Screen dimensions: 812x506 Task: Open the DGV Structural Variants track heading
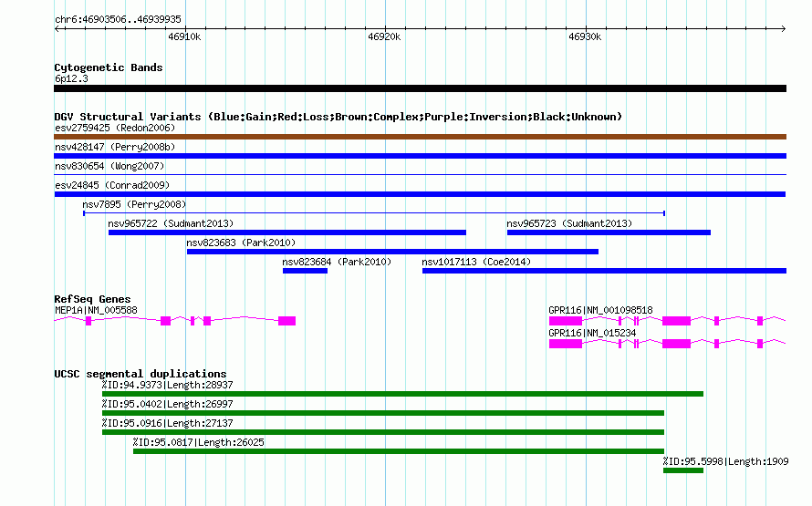tap(338, 117)
